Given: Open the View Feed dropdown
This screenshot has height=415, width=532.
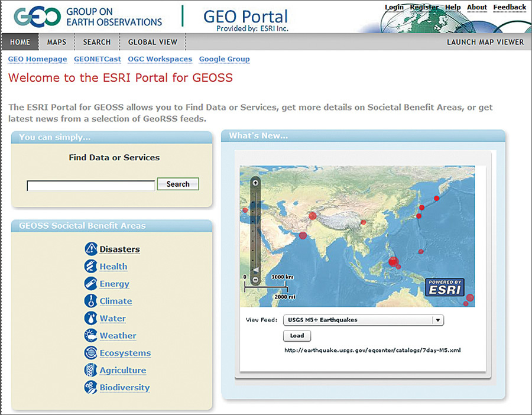Looking at the screenshot, I should tap(364, 320).
